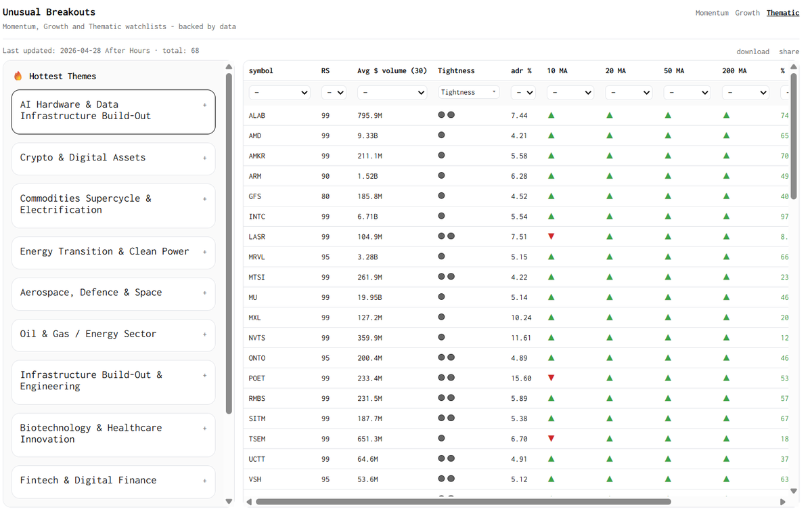The height and width of the screenshot is (520, 812).
Task: Open the Avg $ volume filter dropdown
Action: (392, 92)
